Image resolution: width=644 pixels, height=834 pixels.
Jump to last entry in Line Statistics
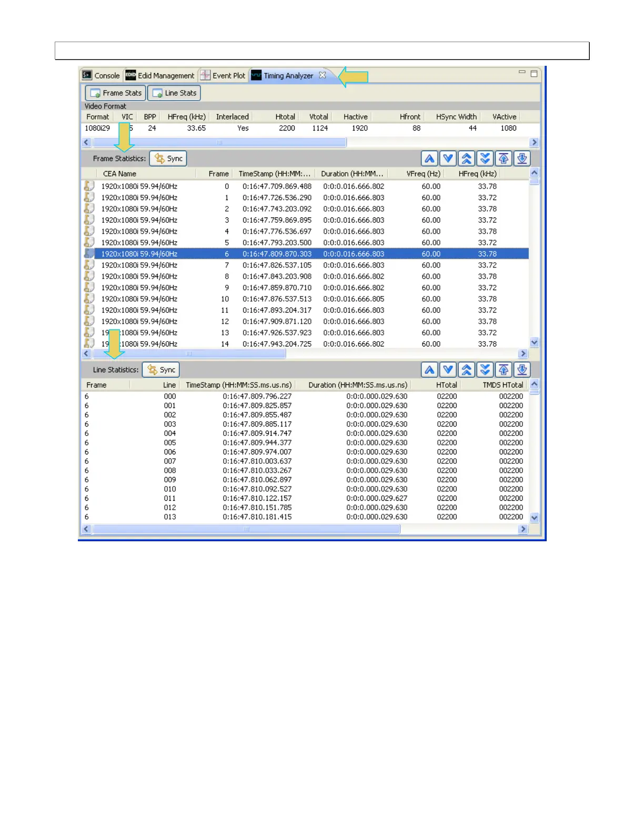[522, 370]
